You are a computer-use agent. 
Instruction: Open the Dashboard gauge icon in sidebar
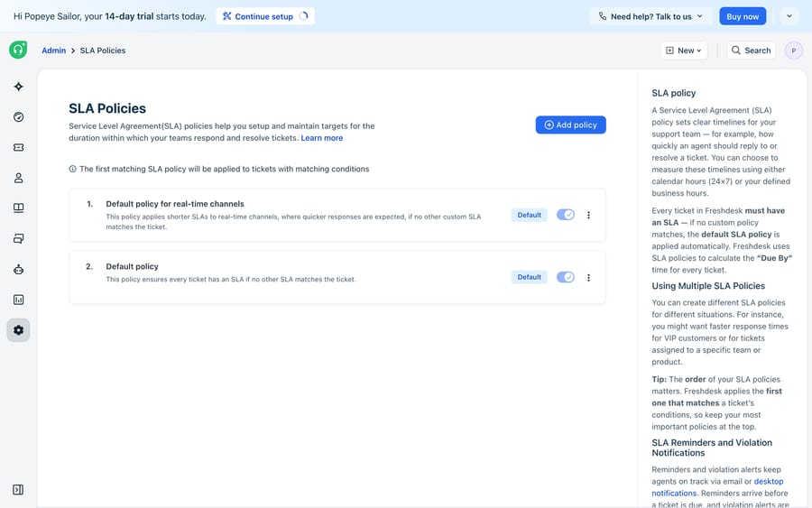[19, 117]
